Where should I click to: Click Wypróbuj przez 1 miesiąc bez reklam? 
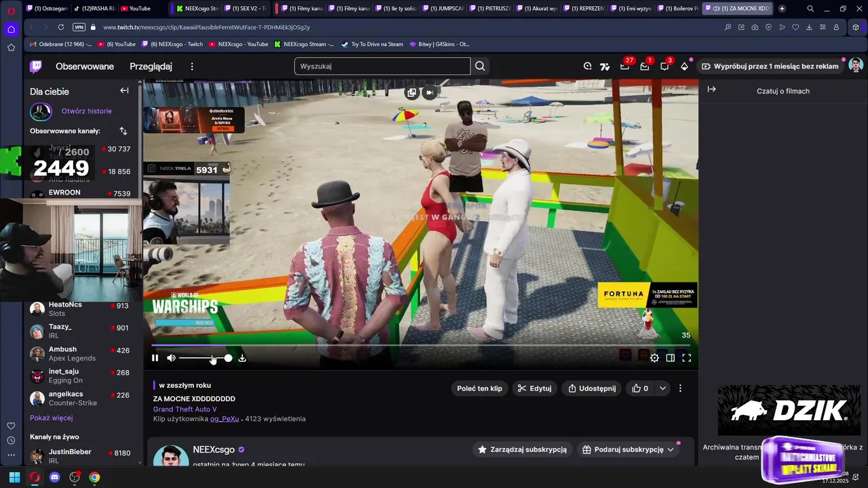(770, 66)
